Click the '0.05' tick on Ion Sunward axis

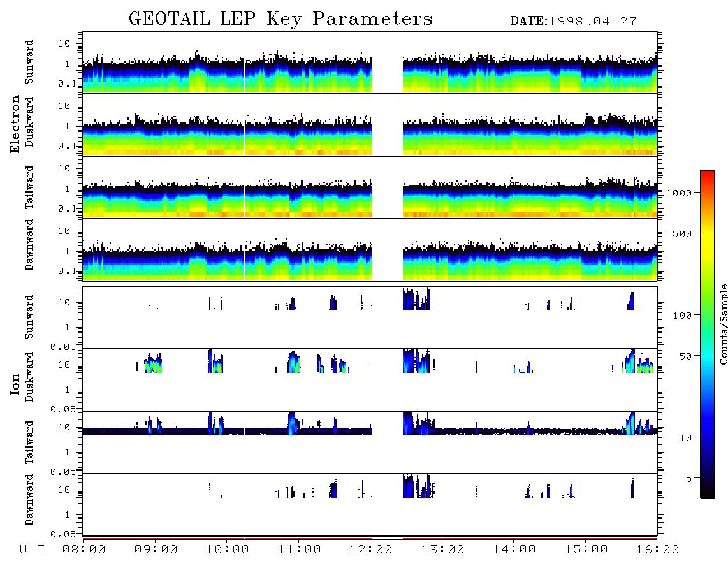pyautogui.click(x=62, y=346)
